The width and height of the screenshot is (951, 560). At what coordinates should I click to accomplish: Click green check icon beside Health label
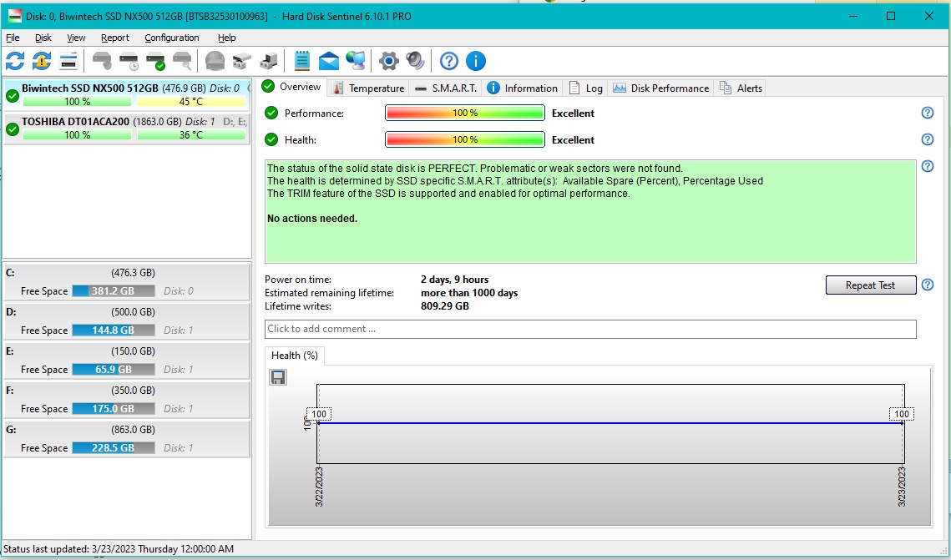point(271,139)
